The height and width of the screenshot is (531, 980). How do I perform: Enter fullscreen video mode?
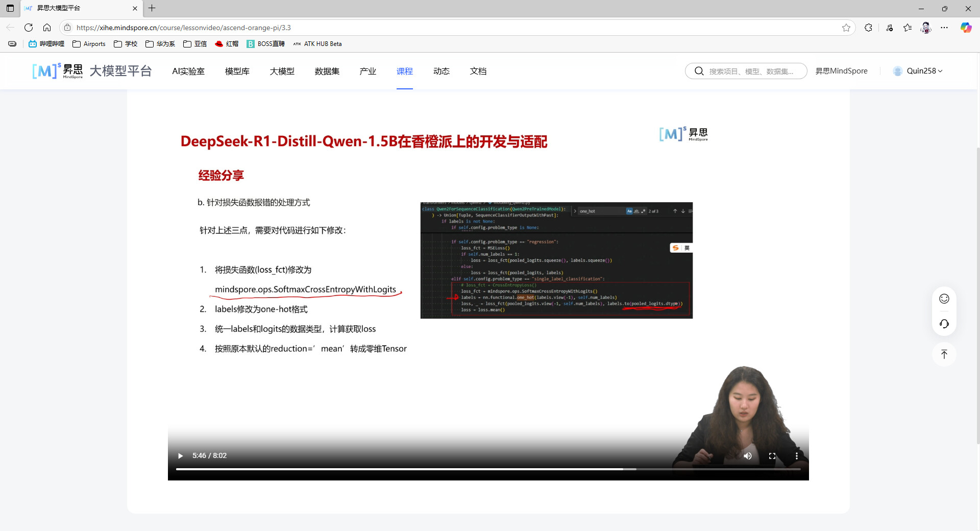(x=772, y=456)
